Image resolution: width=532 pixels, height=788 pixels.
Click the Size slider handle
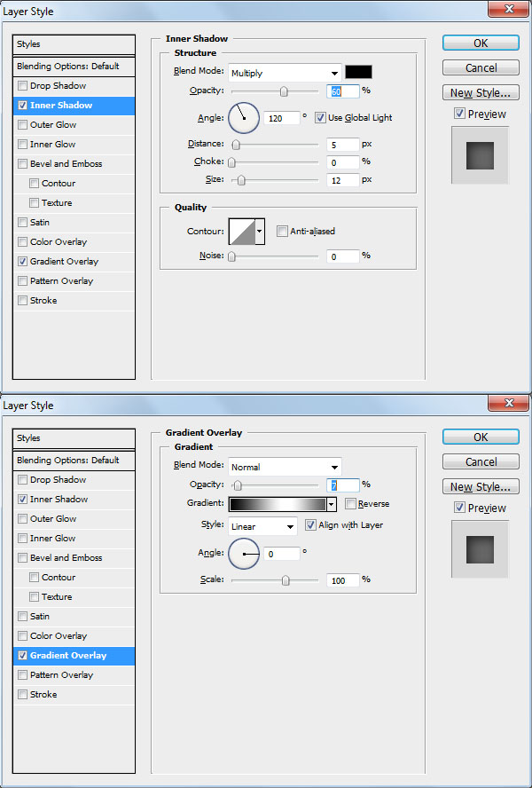click(241, 180)
